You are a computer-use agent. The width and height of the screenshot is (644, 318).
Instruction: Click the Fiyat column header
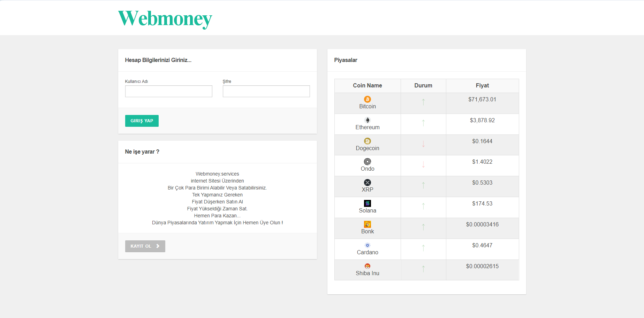click(x=483, y=86)
